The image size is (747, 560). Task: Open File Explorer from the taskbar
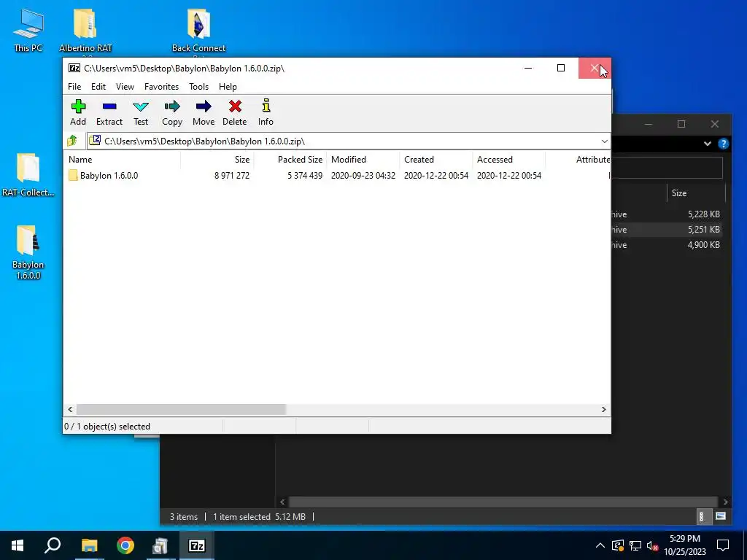click(89, 545)
